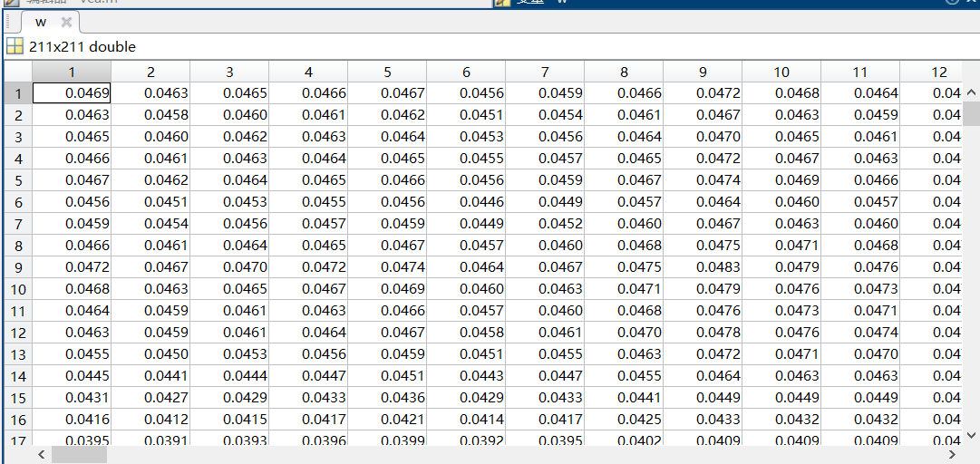Select row header 8

pyautogui.click(x=18, y=246)
